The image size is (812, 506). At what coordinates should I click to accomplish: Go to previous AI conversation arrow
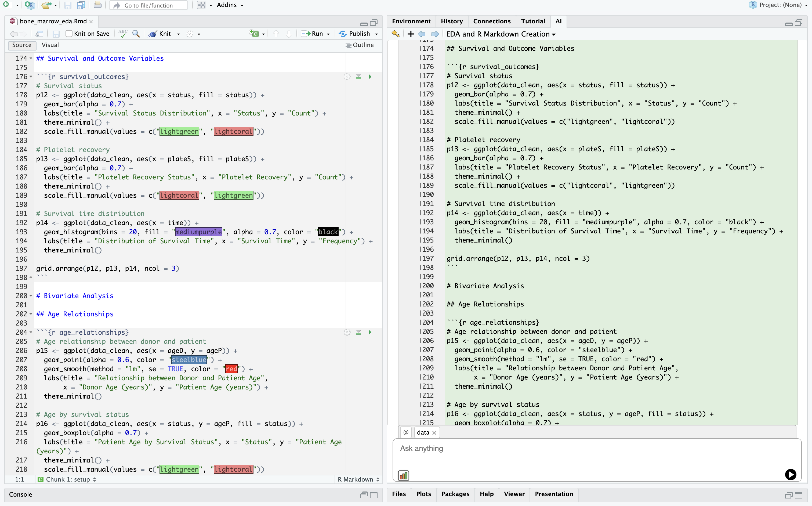coord(422,34)
